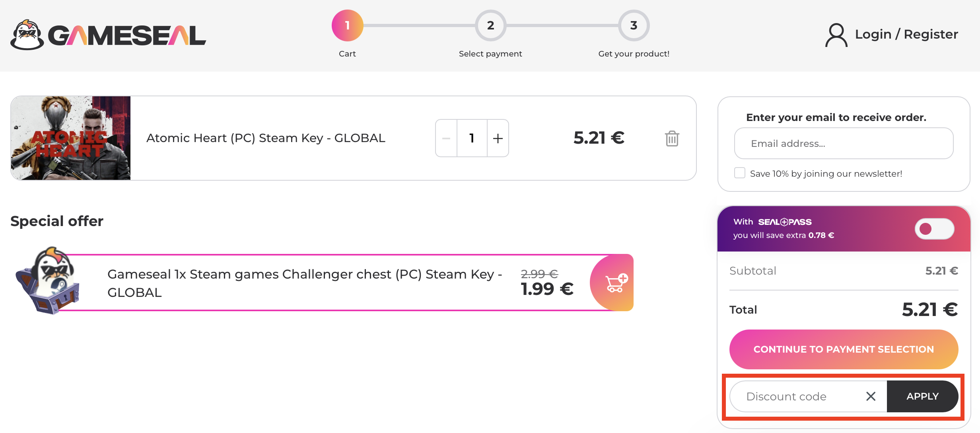The width and height of the screenshot is (980, 433).
Task: Clear discount code with X icon
Action: point(871,396)
